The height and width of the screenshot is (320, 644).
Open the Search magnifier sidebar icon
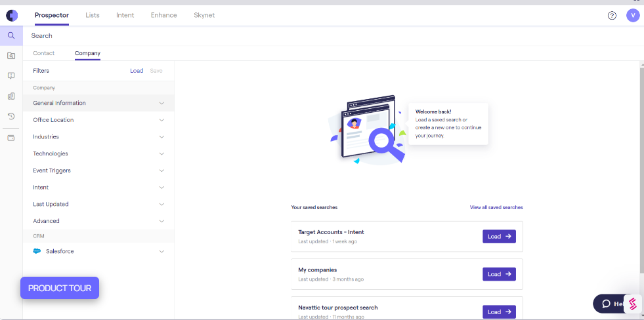coord(11,35)
